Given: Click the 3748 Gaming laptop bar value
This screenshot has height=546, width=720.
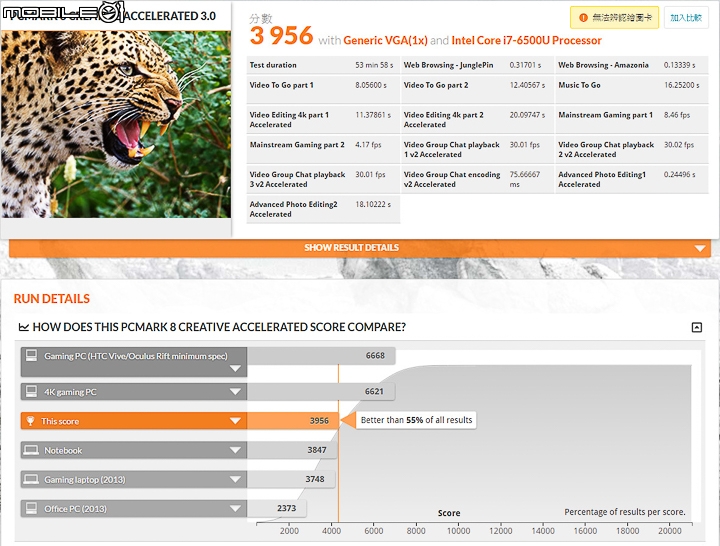Looking at the screenshot, I should [315, 479].
